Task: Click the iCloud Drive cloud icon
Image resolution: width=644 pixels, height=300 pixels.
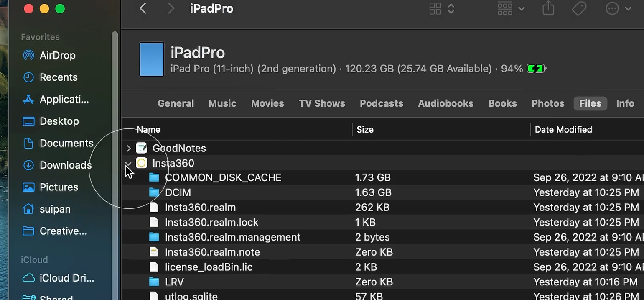Action: [x=28, y=278]
